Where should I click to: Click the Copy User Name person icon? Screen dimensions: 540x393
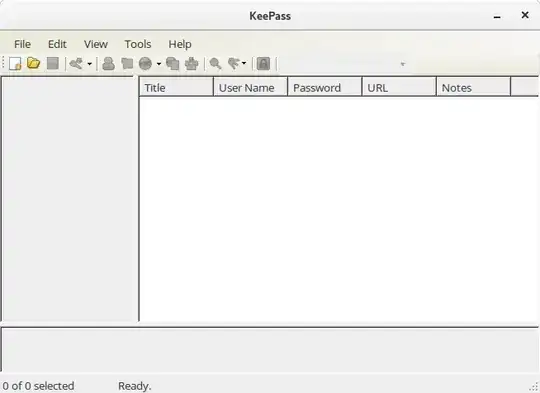click(x=108, y=64)
